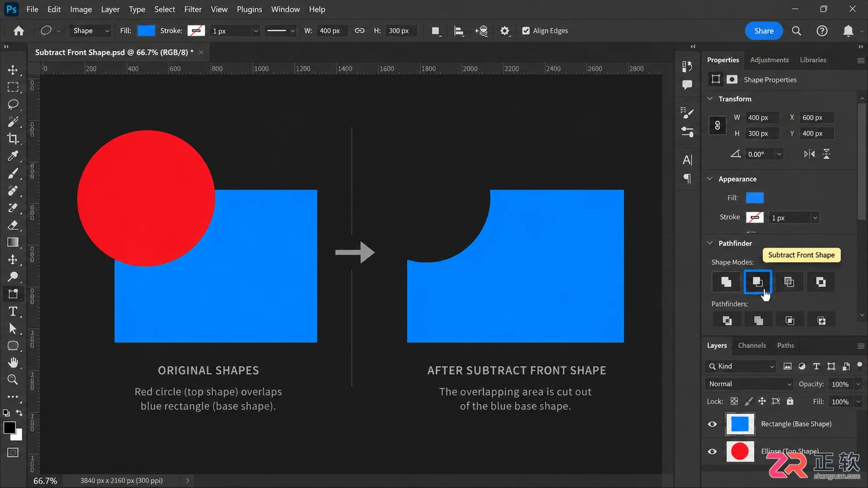
Task: Collapse the Appearance section
Action: [710, 179]
